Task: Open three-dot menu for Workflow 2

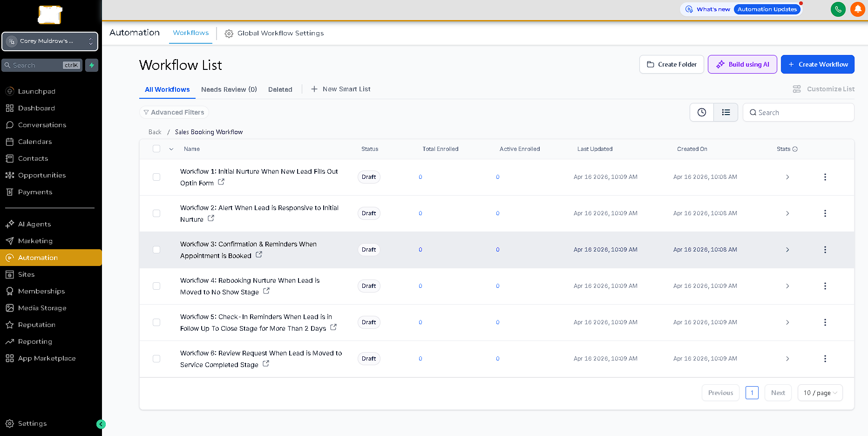Action: click(825, 213)
